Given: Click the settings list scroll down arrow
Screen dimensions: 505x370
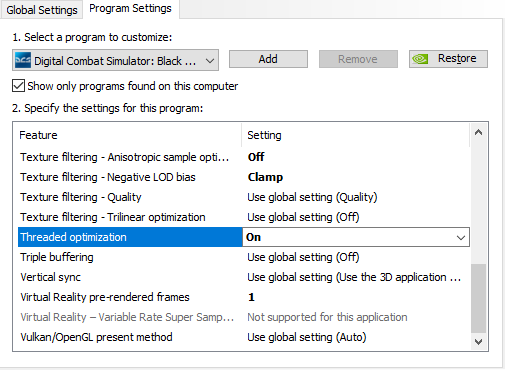Looking at the screenshot, I should point(479,342).
